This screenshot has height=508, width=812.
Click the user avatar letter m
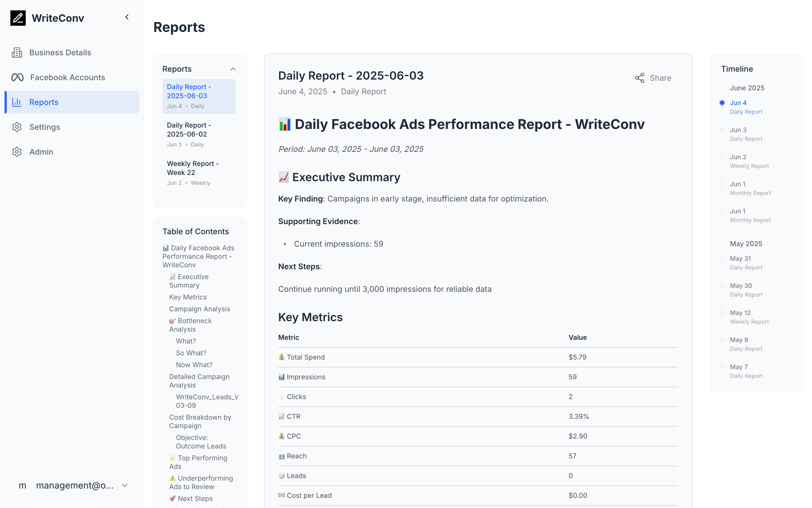(x=23, y=485)
